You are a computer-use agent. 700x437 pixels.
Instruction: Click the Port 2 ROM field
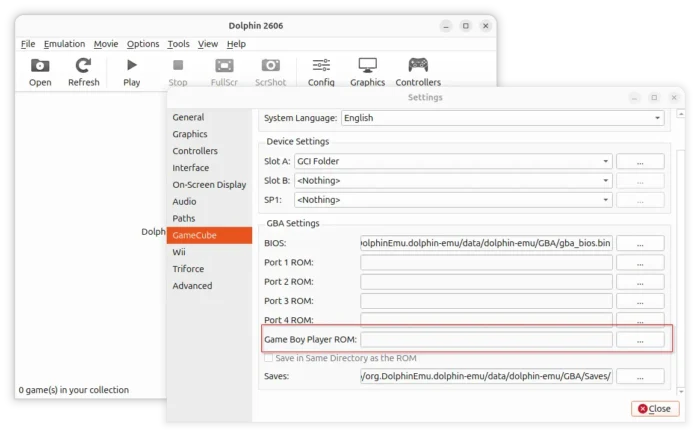click(486, 282)
